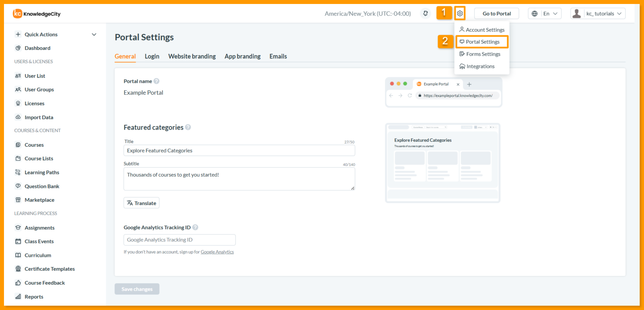
Task: Go to Marketplace in sidebar
Action: [x=39, y=200]
